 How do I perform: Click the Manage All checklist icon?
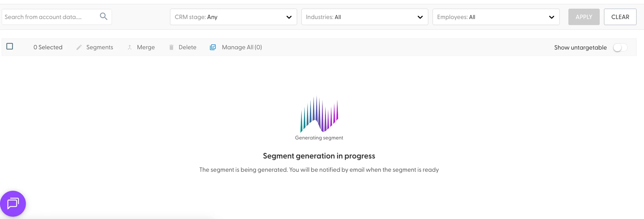click(x=213, y=47)
